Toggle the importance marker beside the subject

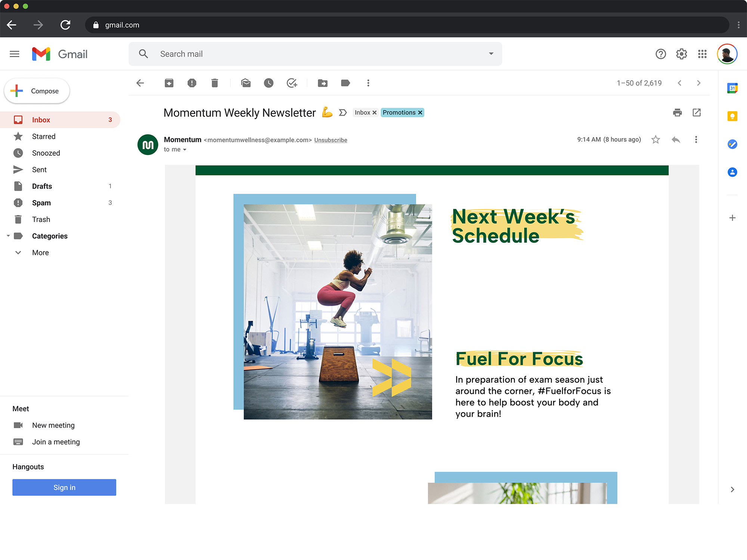(343, 112)
